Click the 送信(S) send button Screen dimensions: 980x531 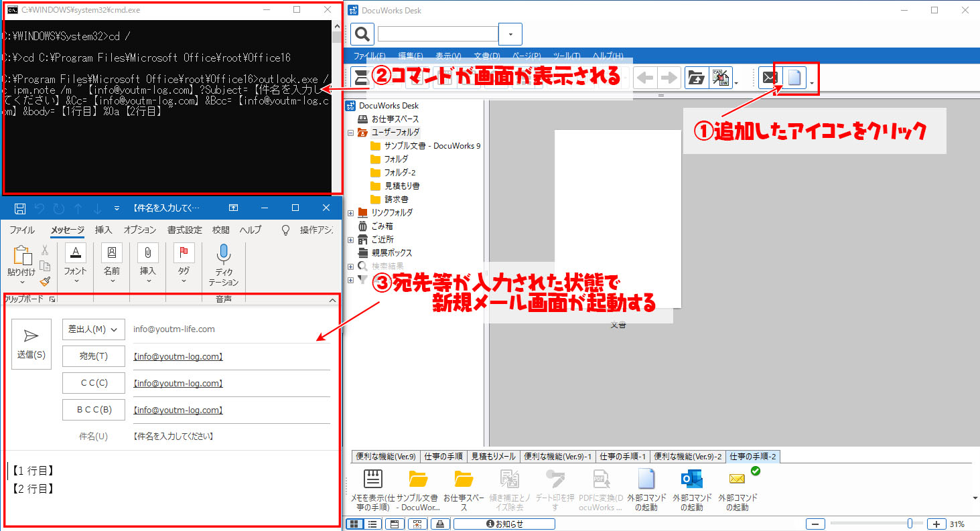31,344
